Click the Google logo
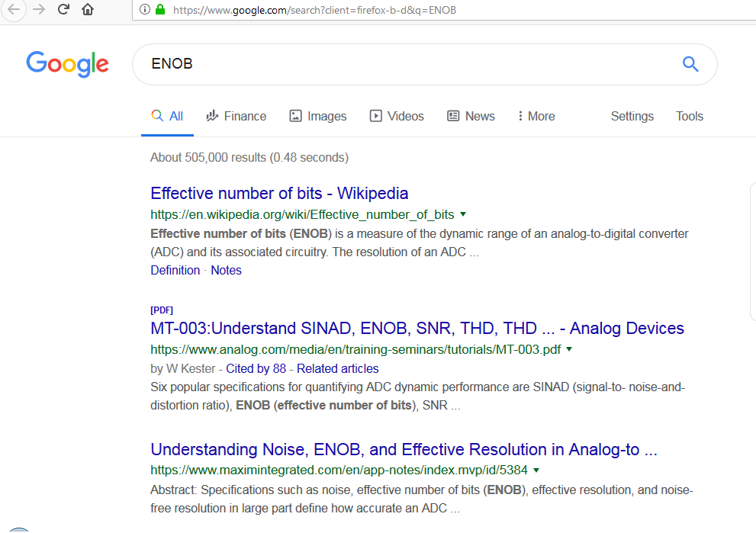Image resolution: width=756 pixels, height=533 pixels. point(67,64)
